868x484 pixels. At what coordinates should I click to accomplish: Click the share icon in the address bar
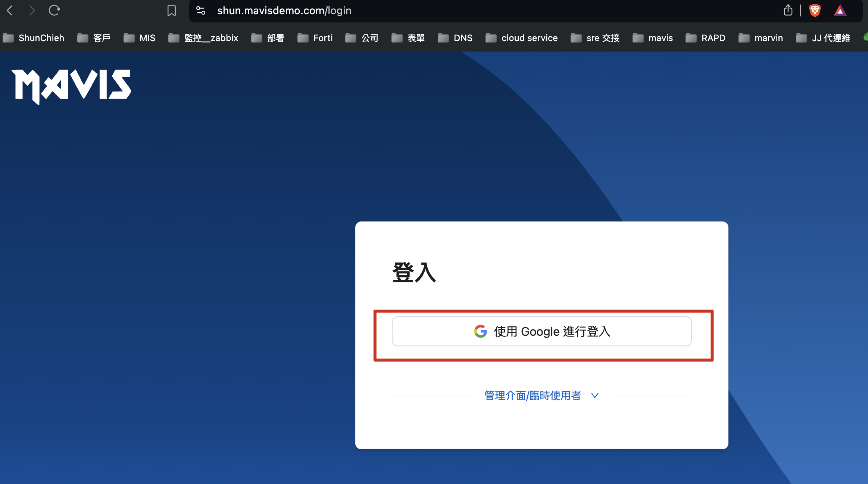point(788,10)
